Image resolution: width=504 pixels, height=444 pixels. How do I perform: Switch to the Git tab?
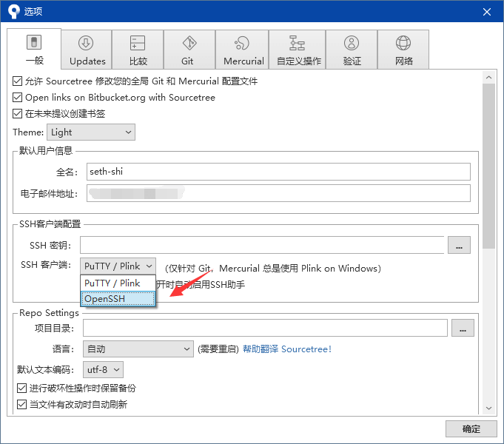coord(189,50)
